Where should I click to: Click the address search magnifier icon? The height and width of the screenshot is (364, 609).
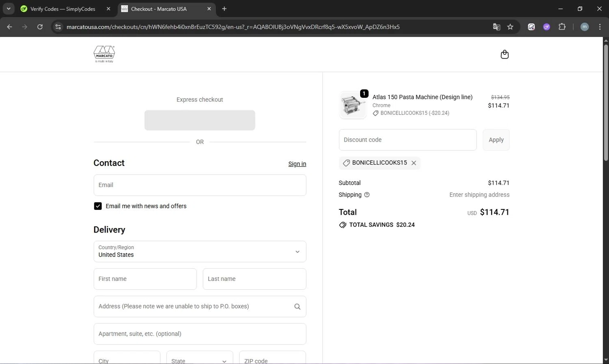297,306
